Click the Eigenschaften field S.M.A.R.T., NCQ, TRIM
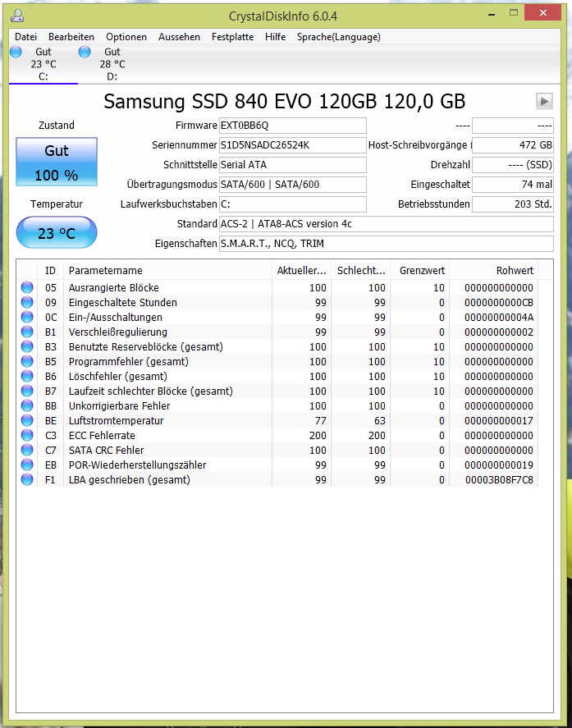The height and width of the screenshot is (728, 572). (387, 244)
